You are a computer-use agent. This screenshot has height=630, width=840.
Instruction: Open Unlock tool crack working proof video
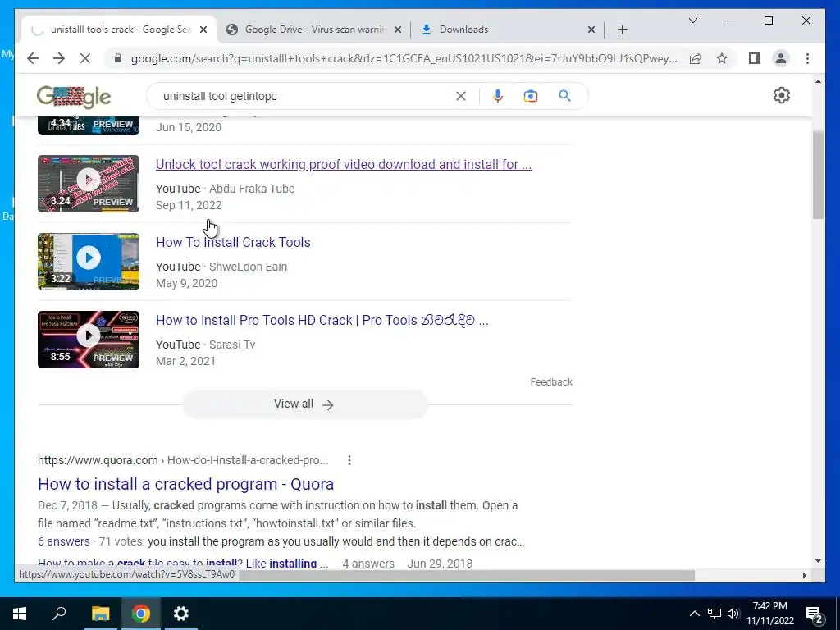pyautogui.click(x=344, y=164)
